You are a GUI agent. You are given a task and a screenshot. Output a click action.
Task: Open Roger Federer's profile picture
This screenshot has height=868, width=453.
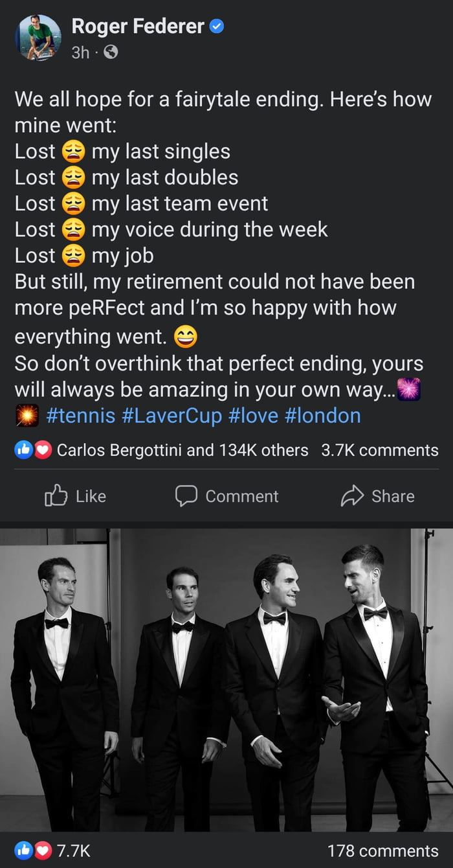tap(38, 38)
